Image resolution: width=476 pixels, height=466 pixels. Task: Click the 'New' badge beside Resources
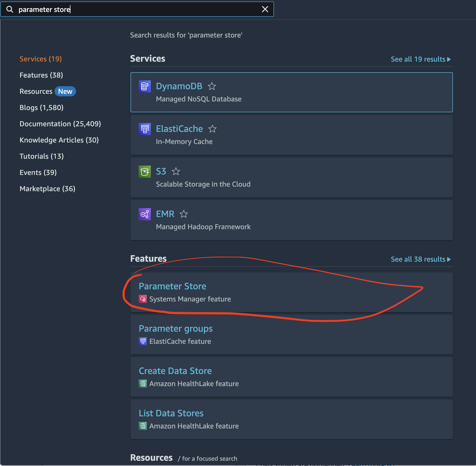[x=65, y=91]
